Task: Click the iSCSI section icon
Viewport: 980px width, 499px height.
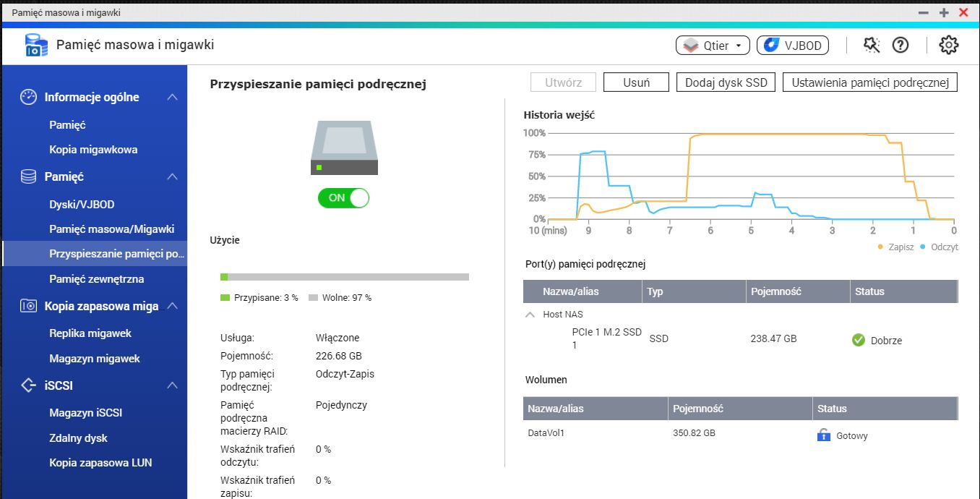Action: coord(28,385)
